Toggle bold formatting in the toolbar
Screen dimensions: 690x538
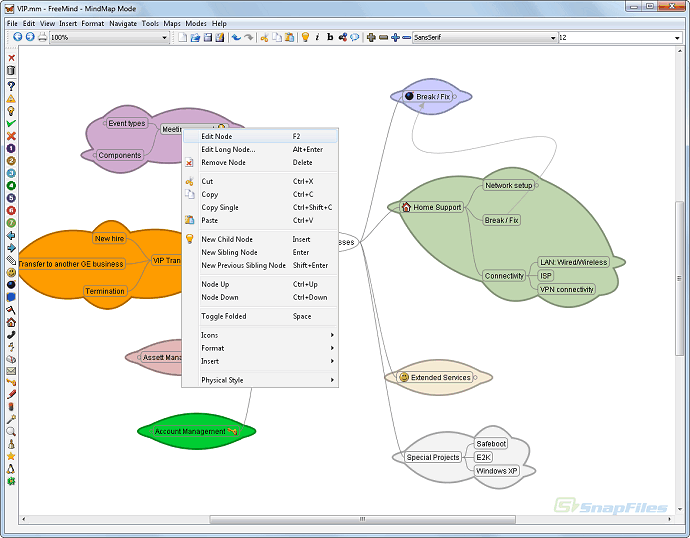[x=330, y=37]
